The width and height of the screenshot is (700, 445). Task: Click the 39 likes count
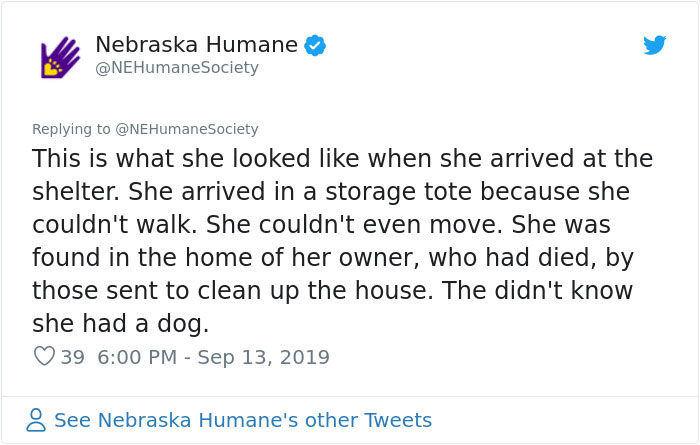[x=72, y=357]
